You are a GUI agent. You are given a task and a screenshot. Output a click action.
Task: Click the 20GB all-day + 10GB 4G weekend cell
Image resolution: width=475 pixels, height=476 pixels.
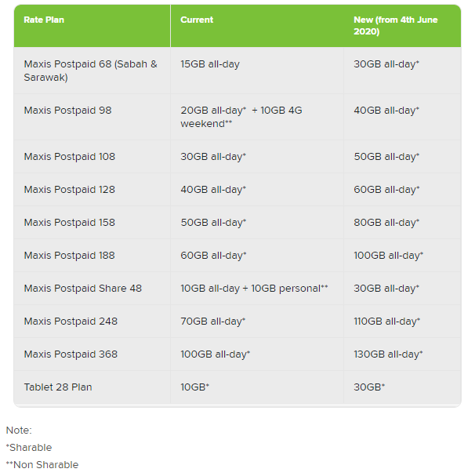[x=241, y=117]
